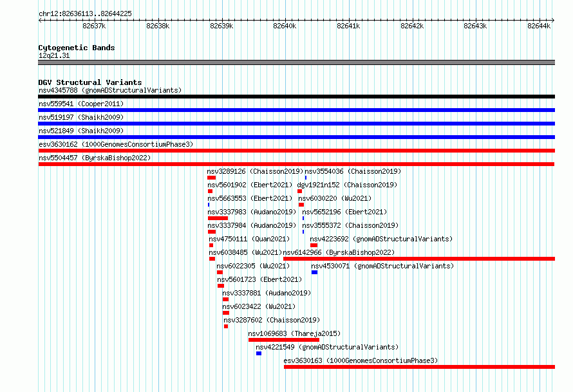Click the nsv4345788 gnomADStructuralVariants label
573x392 pixels.
point(110,90)
